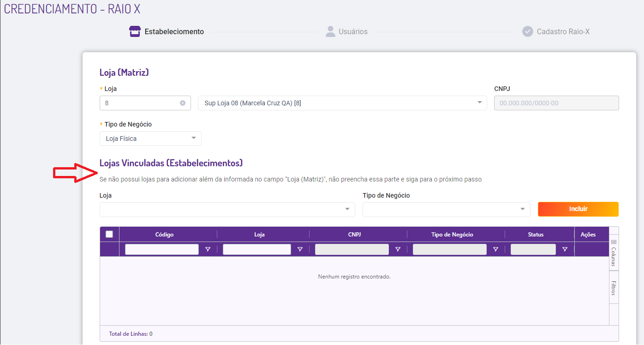Open the filter icon for Código column
This screenshot has height=345, width=644.
pyautogui.click(x=208, y=249)
